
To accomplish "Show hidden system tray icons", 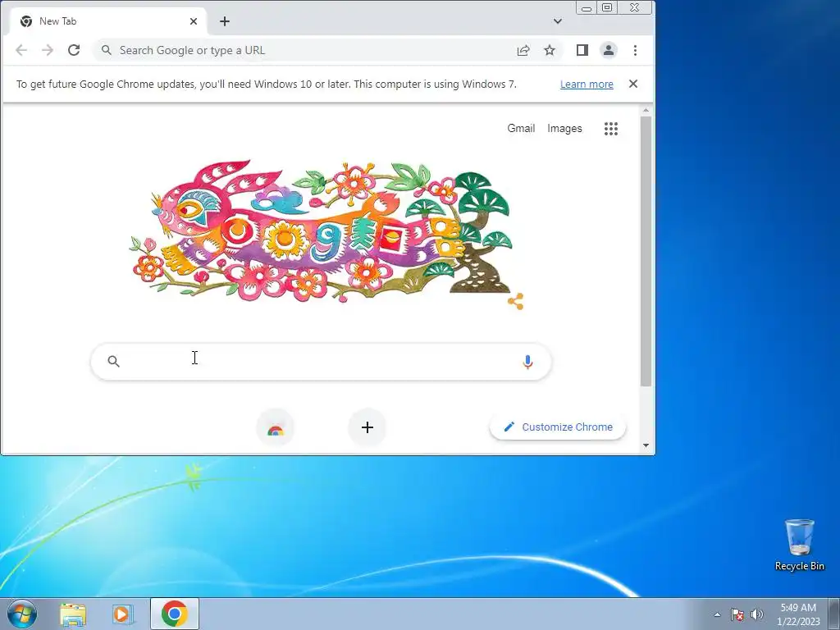I will (717, 614).
